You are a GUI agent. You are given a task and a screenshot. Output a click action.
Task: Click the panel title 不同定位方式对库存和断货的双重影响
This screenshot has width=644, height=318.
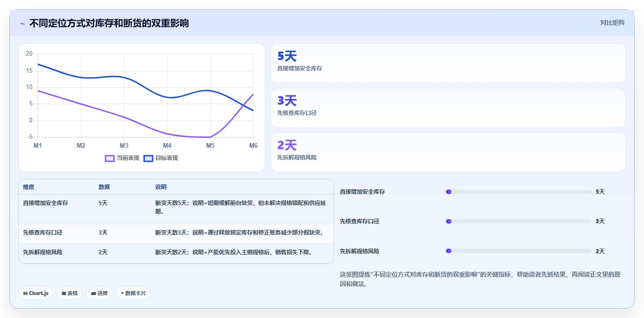click(x=109, y=23)
